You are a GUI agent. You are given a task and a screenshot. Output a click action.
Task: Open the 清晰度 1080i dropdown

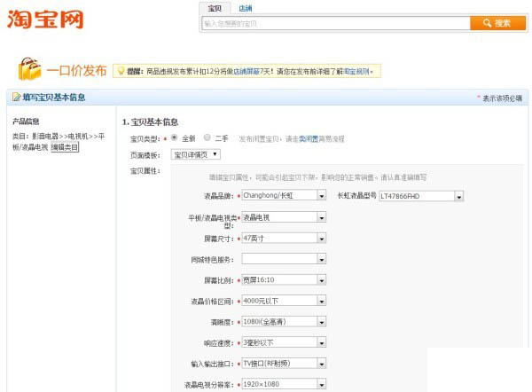[x=284, y=321]
